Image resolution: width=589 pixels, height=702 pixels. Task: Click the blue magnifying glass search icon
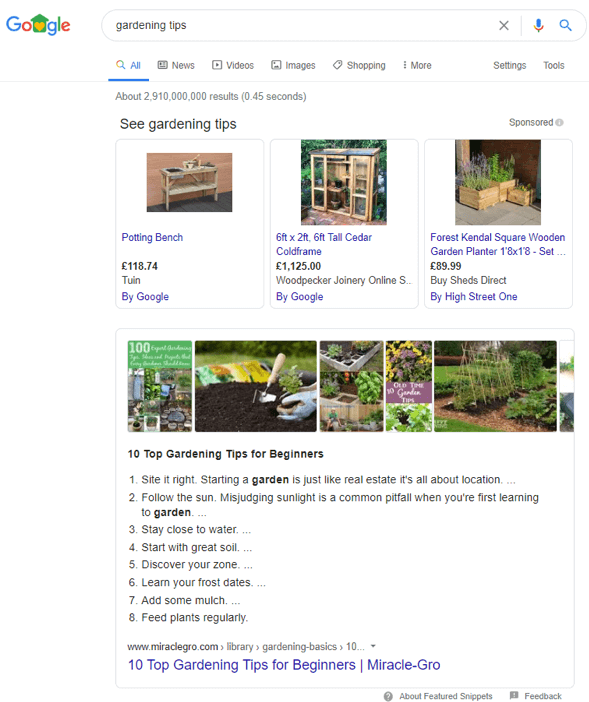point(565,26)
